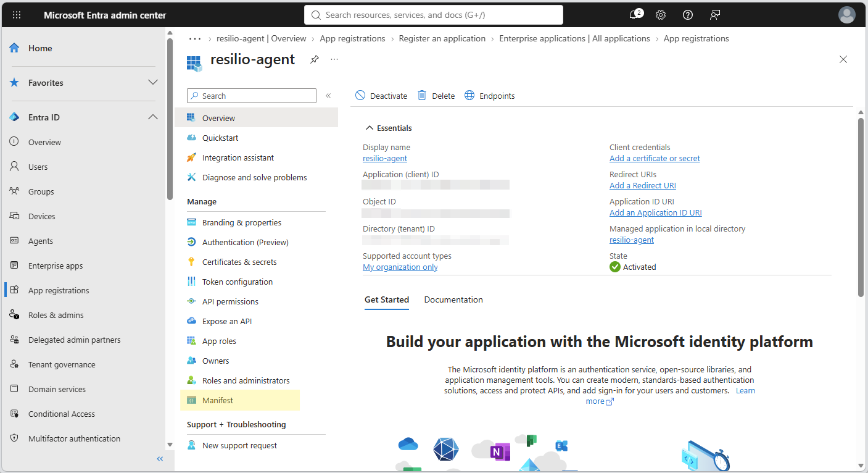Open the user account avatar
Screen dimensions: 868x473
click(847, 15)
